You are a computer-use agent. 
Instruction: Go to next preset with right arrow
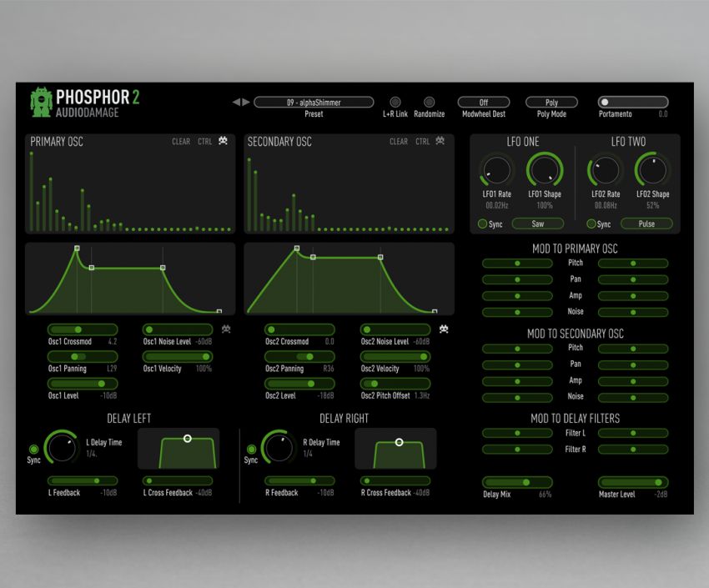pyautogui.click(x=246, y=102)
